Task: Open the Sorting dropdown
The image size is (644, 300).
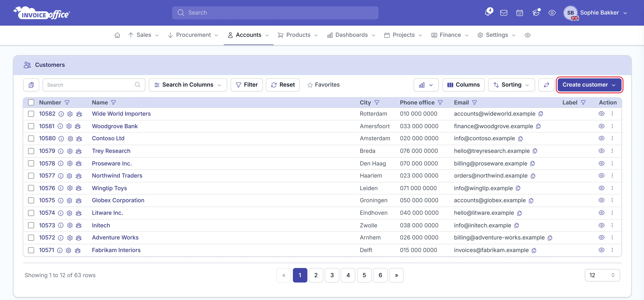Action: coord(511,85)
